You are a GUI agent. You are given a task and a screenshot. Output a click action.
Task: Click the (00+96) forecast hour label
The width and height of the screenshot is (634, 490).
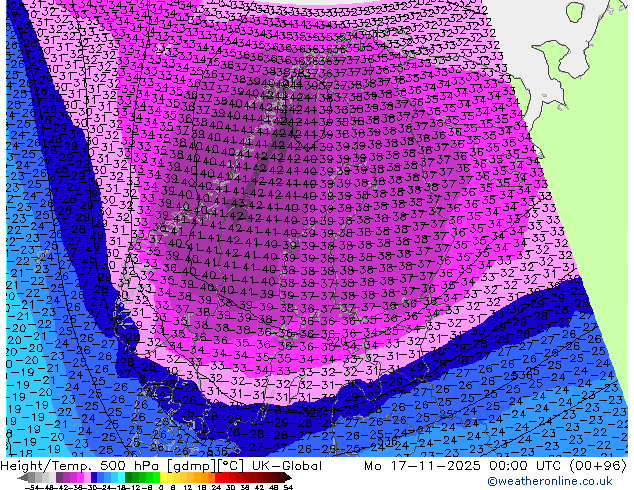coord(598,466)
